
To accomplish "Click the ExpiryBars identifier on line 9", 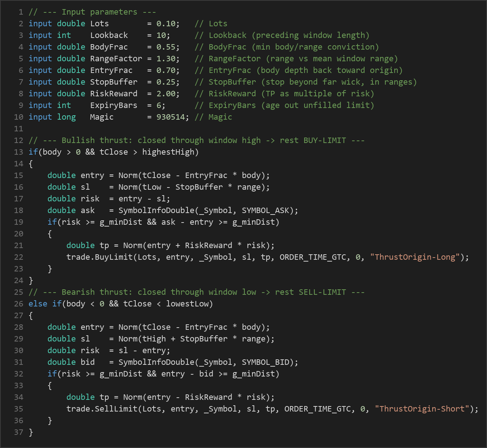I will 114,105.
